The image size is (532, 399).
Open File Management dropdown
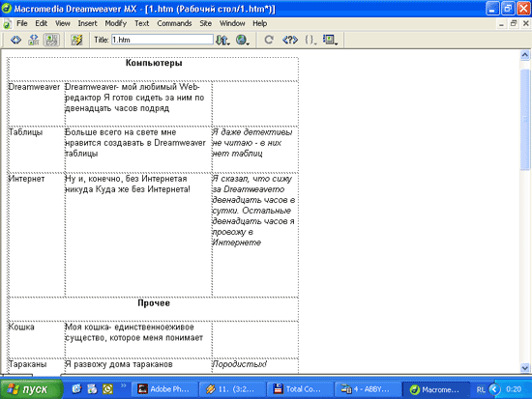[x=222, y=40]
